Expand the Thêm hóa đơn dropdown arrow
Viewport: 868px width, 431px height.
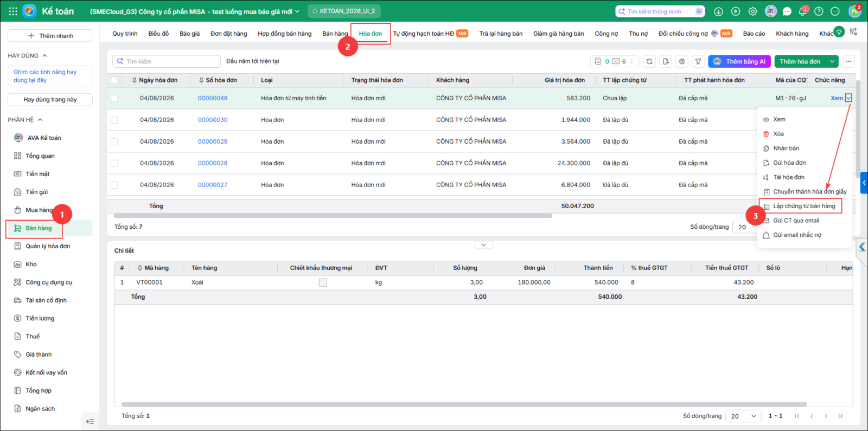pyautogui.click(x=833, y=61)
